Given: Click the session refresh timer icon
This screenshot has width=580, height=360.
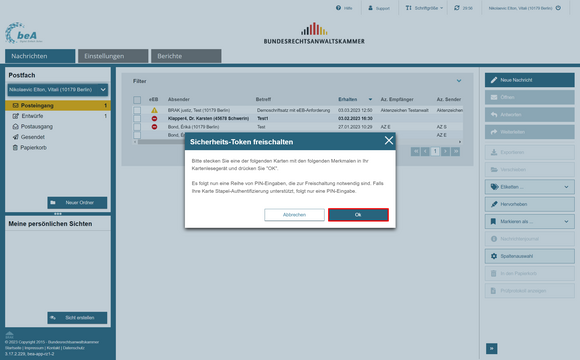Looking at the screenshot, I should pyautogui.click(x=457, y=8).
